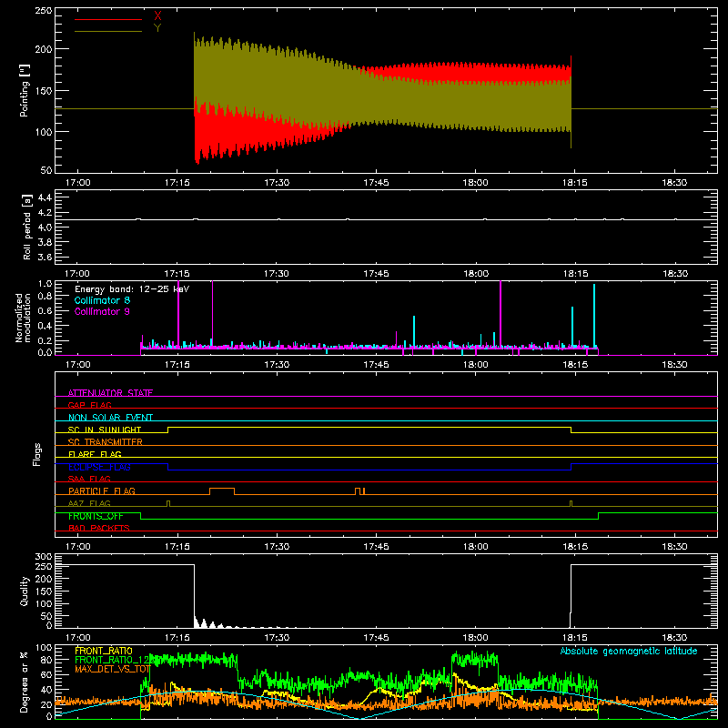Image resolution: width=728 pixels, height=728 pixels.
Task: Click the 1.0 tick on modulation axis
Action: click(45, 284)
